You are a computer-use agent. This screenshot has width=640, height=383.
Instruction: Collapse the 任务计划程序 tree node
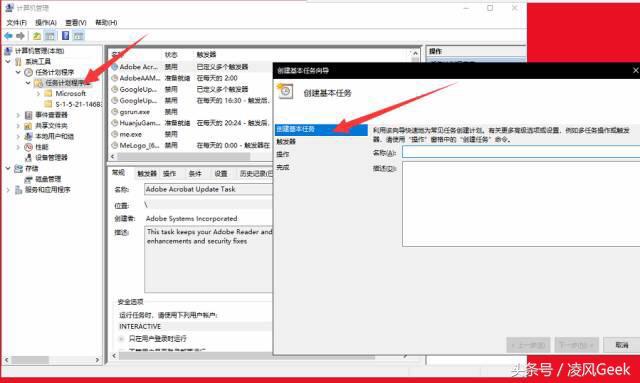[x=18, y=72]
